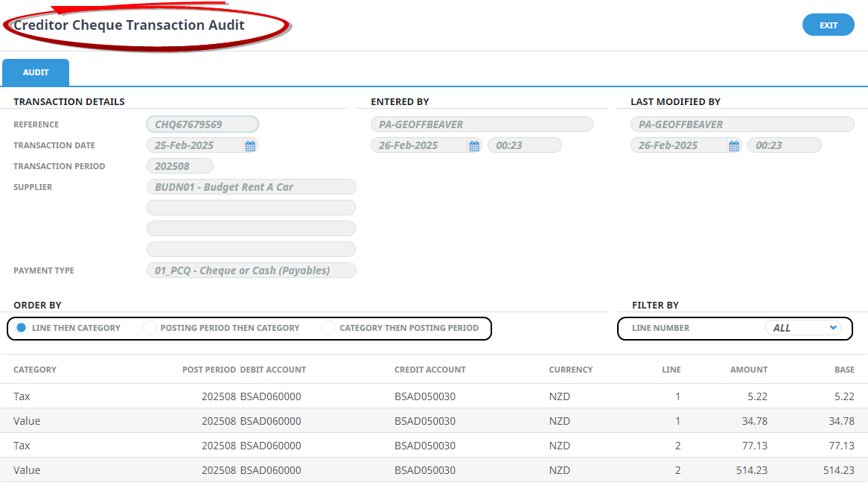This screenshot has height=500, width=868.
Task: Click the Transaction Date field showing 25-Feb-2025
Action: coord(194,145)
